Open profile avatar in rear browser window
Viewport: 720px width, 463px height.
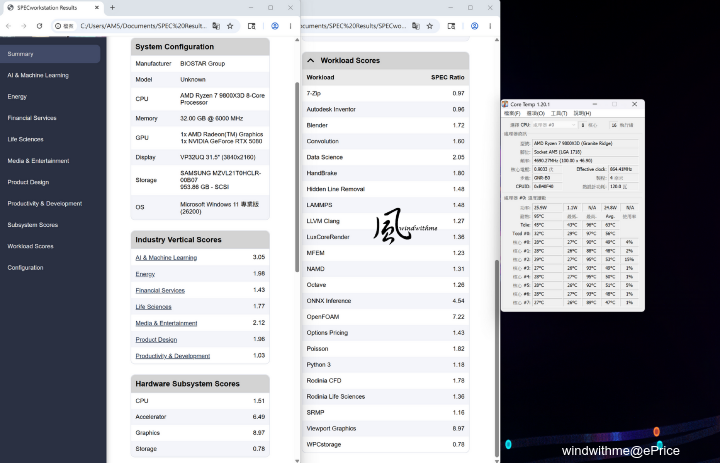click(474, 26)
